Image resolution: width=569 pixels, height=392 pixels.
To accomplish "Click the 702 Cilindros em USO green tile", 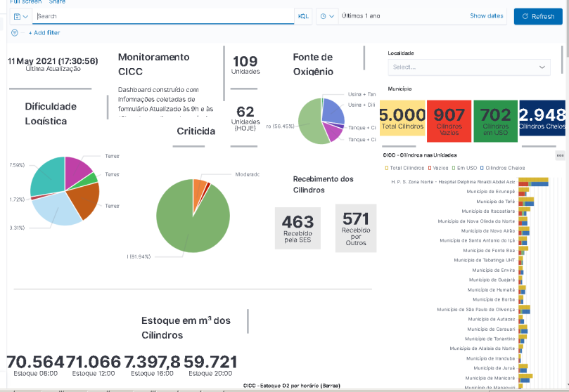I will click(495, 121).
